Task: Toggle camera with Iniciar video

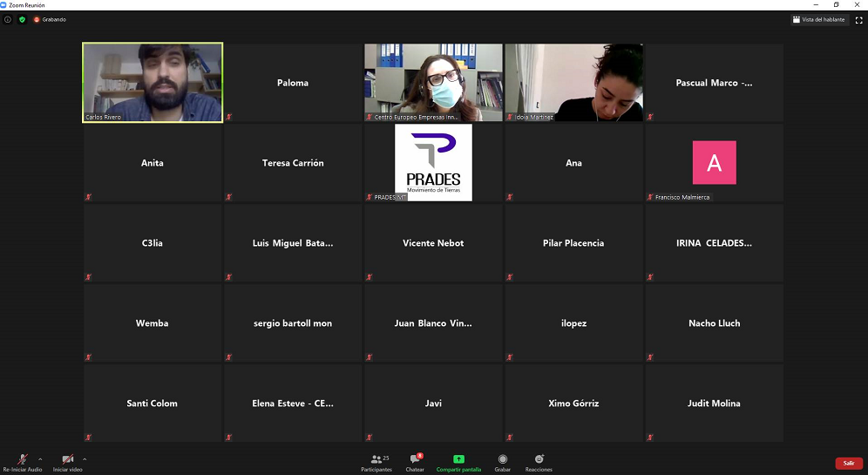Action: [67, 459]
